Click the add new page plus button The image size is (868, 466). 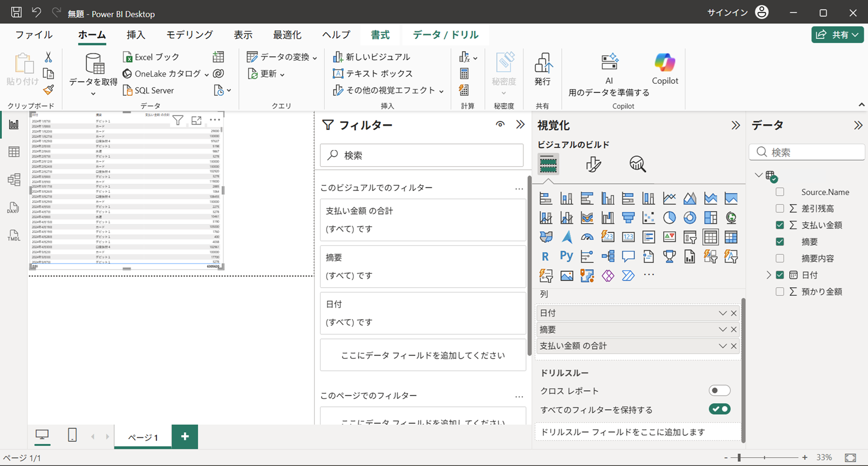pos(184,436)
